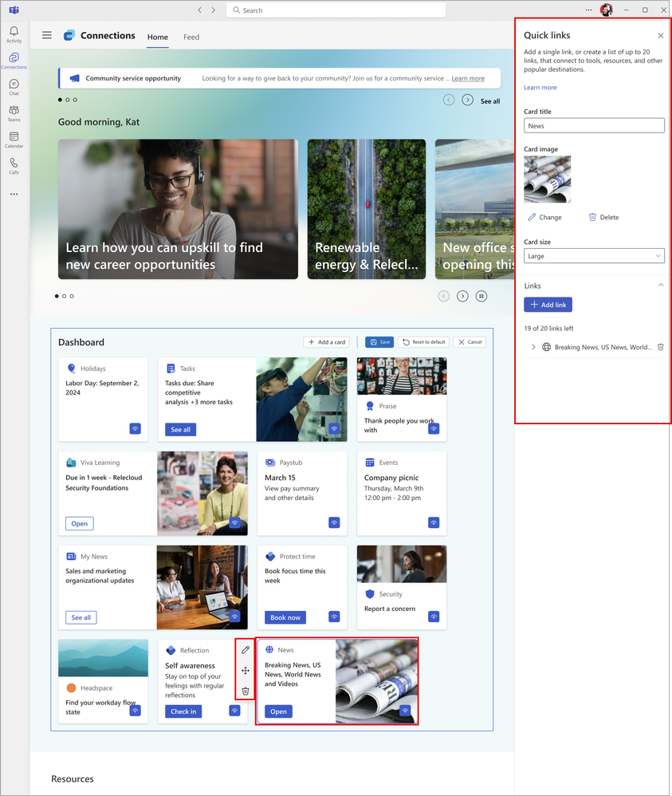Image resolution: width=672 pixels, height=796 pixels.
Task: Toggle audience eye on Holidays card
Action: [135, 428]
